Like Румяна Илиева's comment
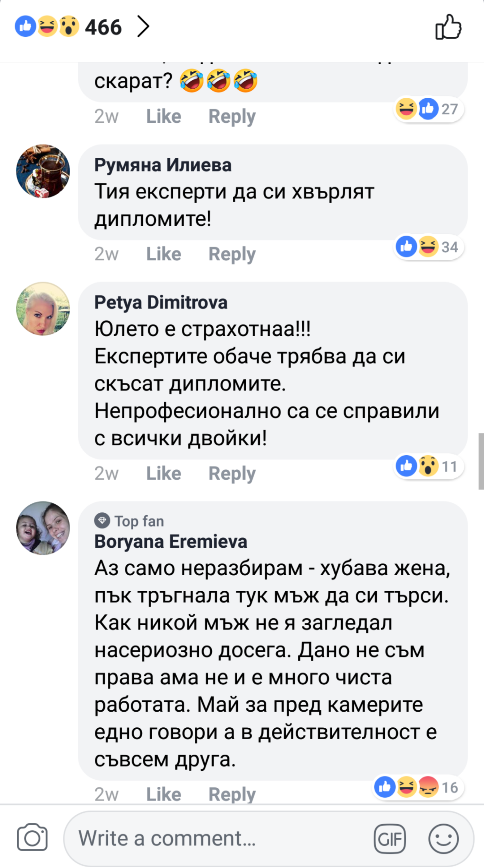 (x=164, y=254)
